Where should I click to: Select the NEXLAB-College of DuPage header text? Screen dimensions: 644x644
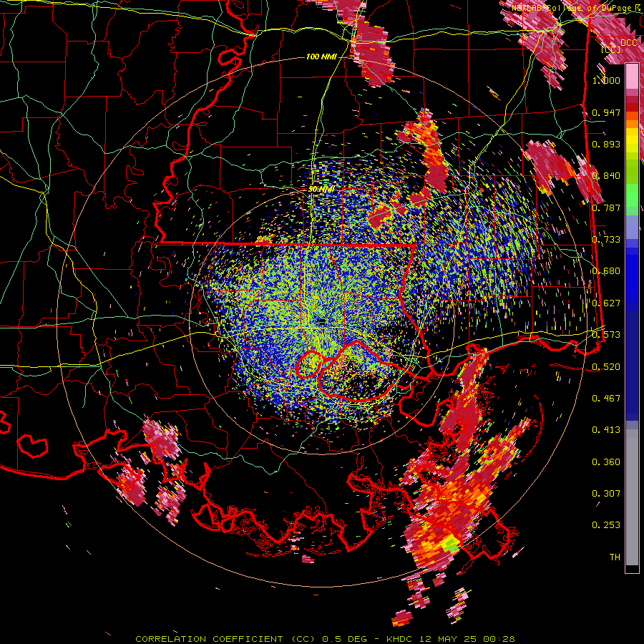coord(573,8)
